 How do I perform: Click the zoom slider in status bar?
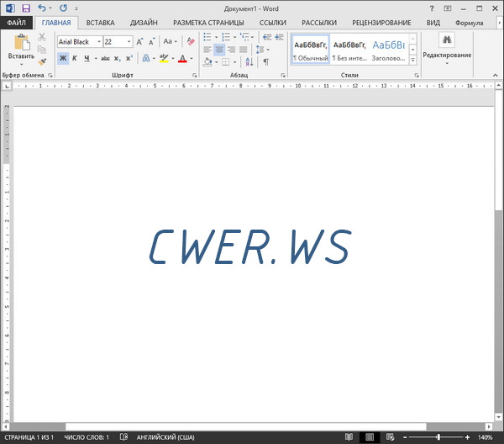tap(438, 437)
